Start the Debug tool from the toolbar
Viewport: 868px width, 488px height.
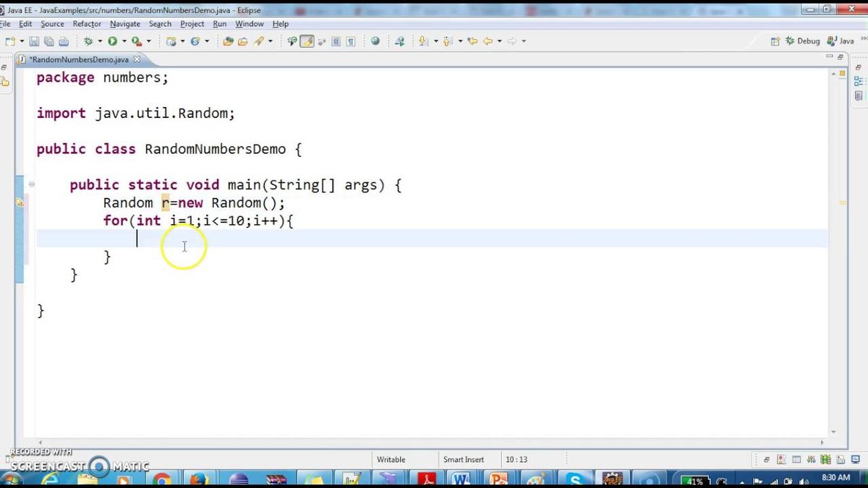[x=87, y=41]
